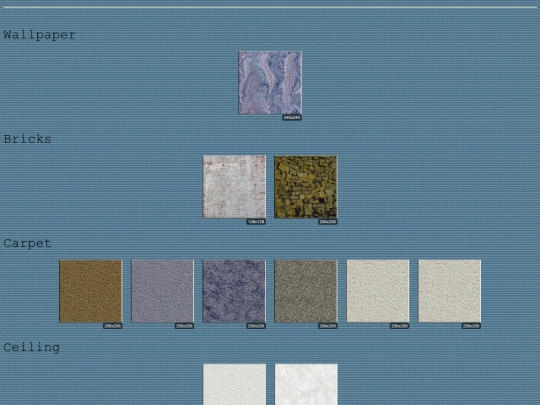The image size is (540, 405).
Task: Click the Ceiling section heading
Action: coord(32,347)
